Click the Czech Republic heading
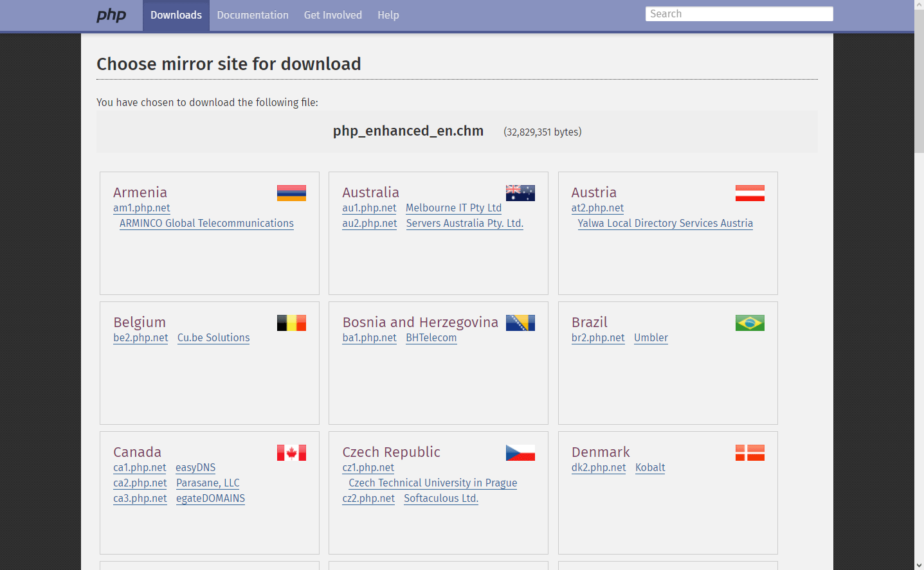This screenshot has width=924, height=570. click(392, 452)
